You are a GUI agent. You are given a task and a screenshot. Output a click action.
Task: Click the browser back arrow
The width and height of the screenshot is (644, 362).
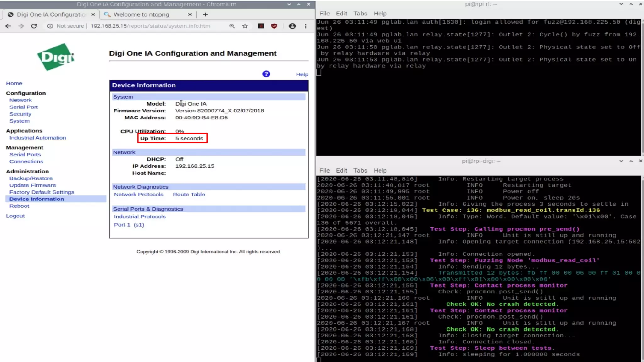coord(8,26)
